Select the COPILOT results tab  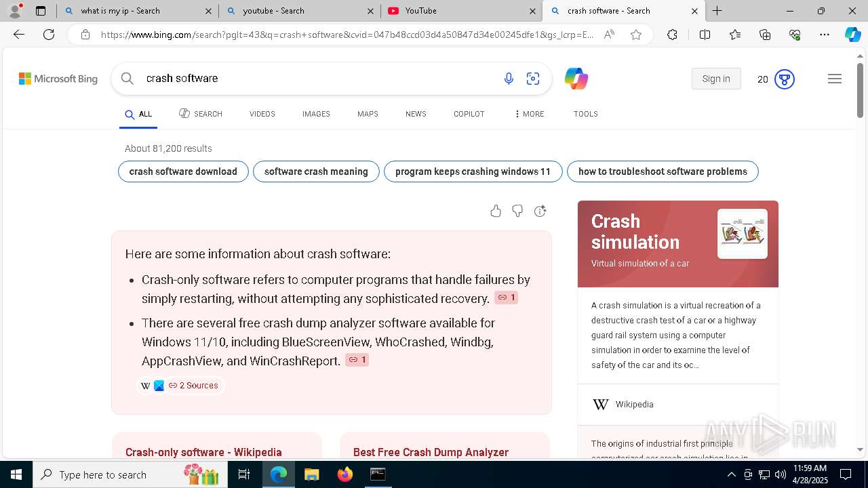469,114
